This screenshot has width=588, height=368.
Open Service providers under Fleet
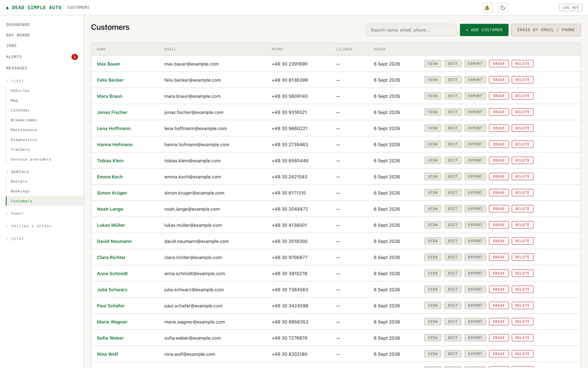point(31,159)
